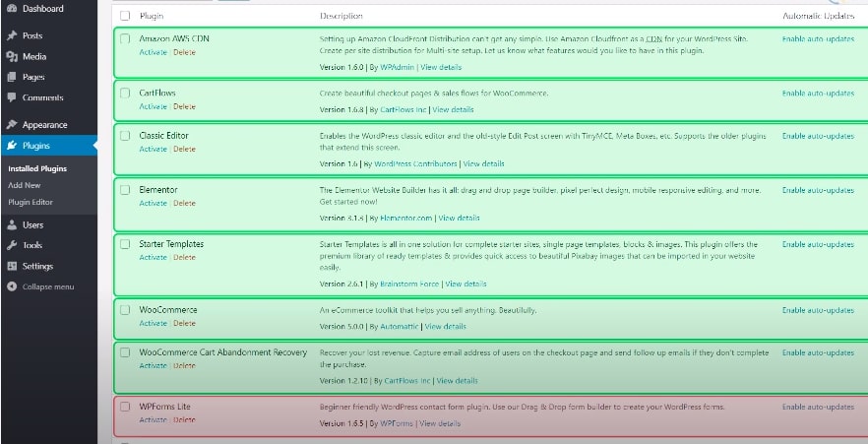Delete the WPForms Lite plugin
Screen dimensions: 868x444
tap(184, 420)
